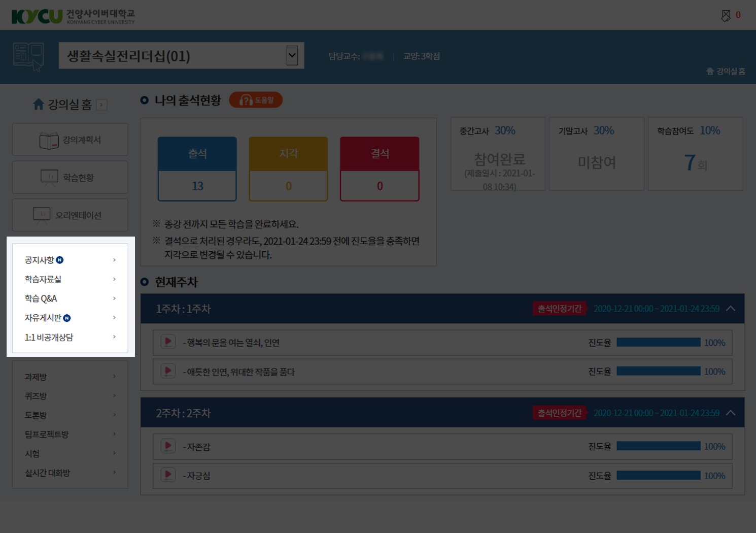
Task: Click the 강의실 홈 link at top right
Action: pyautogui.click(x=726, y=71)
